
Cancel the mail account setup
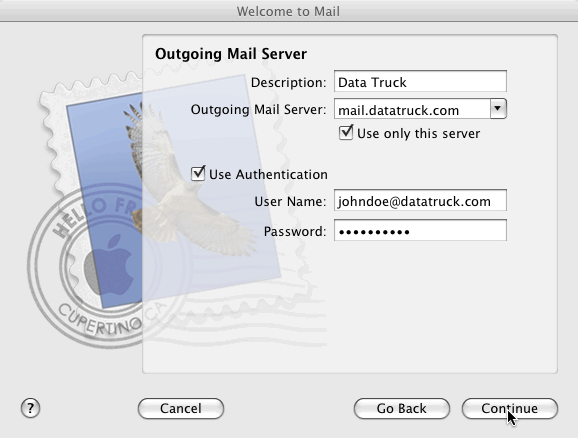pyautogui.click(x=181, y=409)
